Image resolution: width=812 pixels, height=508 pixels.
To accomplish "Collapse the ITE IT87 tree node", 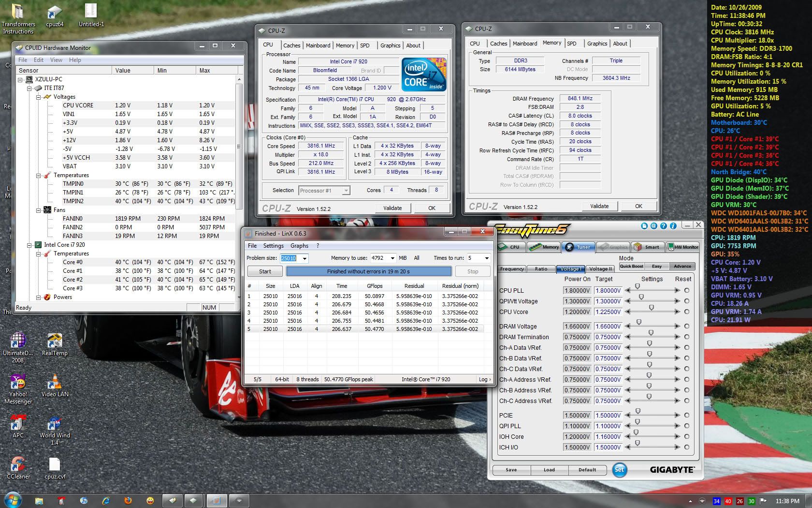I will click(29, 88).
